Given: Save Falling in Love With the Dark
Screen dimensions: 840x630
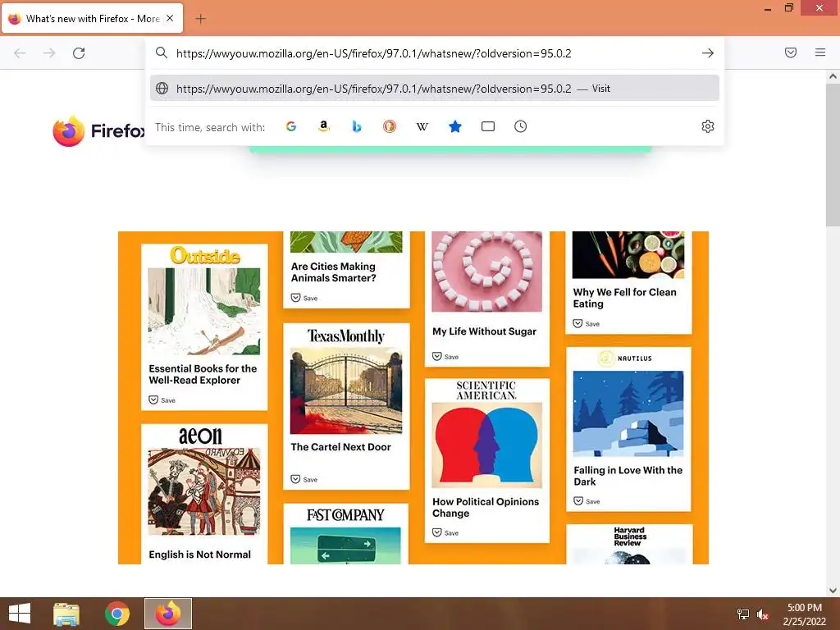Looking at the screenshot, I should (587, 501).
